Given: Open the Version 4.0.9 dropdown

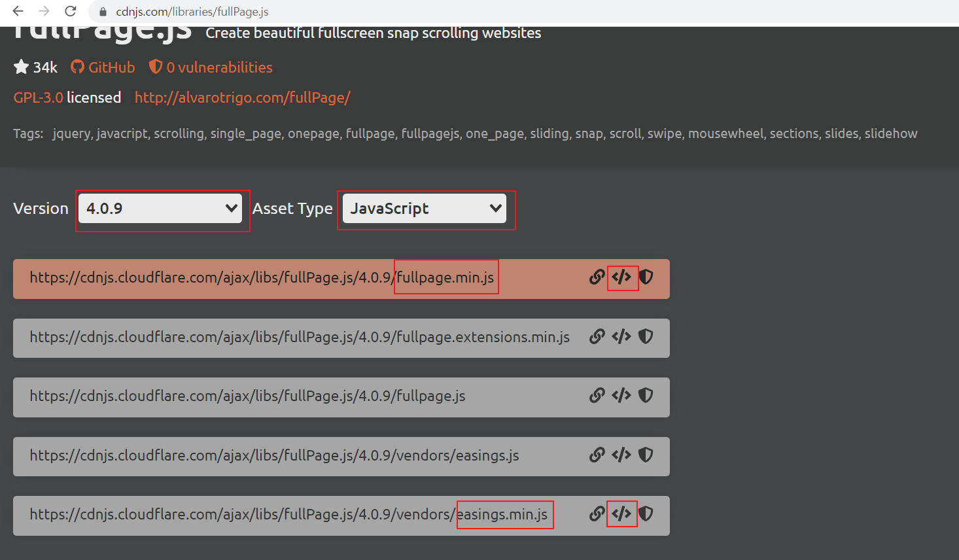Looking at the screenshot, I should [161, 209].
